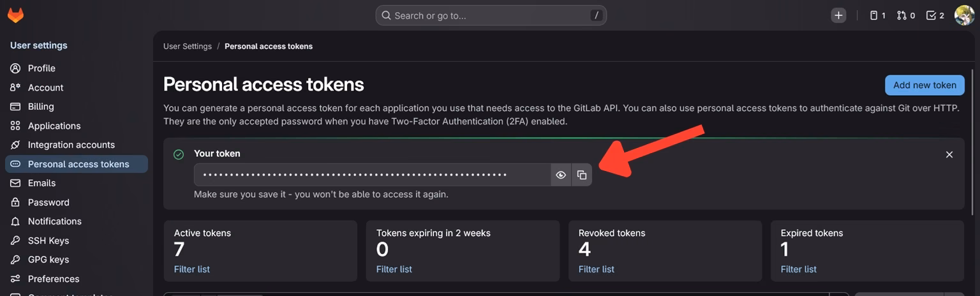The image size is (980, 296).
Task: Copy the personal access token to clipboard
Action: click(x=582, y=175)
